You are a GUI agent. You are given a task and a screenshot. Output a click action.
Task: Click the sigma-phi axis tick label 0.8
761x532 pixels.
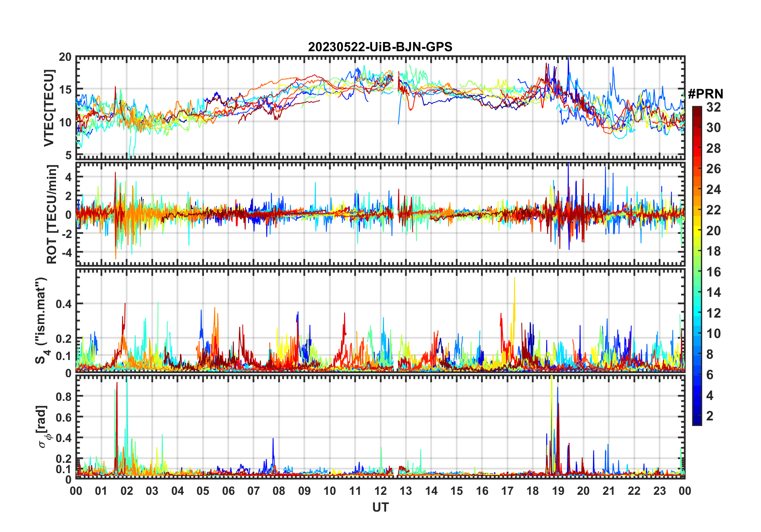64,396
